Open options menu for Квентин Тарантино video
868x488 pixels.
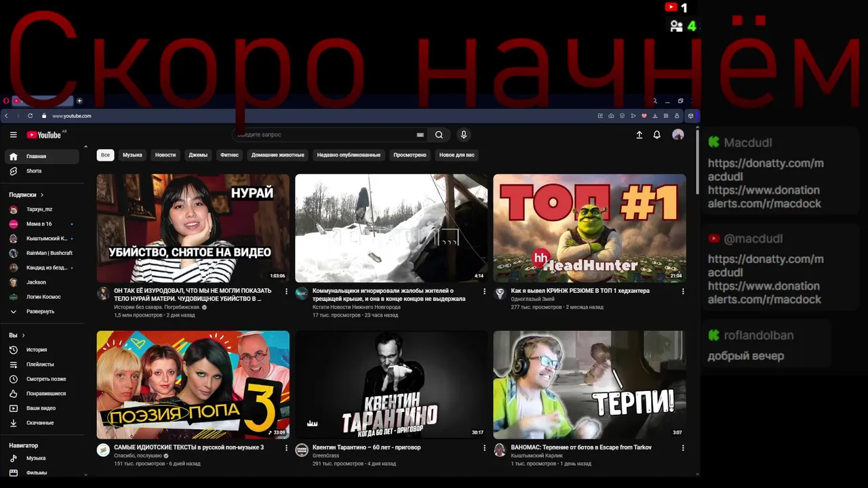[x=484, y=448]
